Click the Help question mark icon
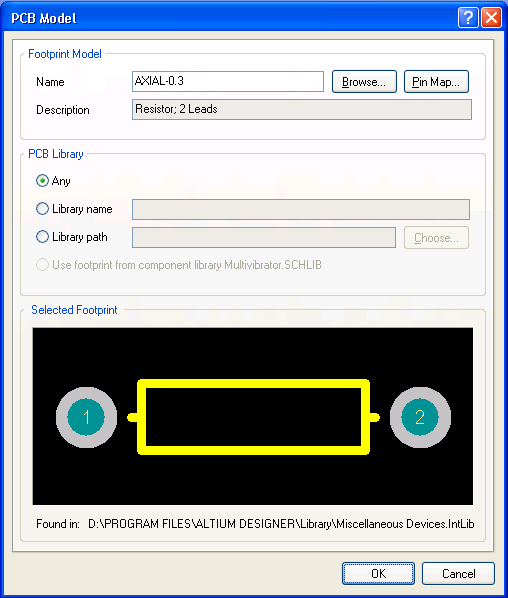 coord(468,18)
